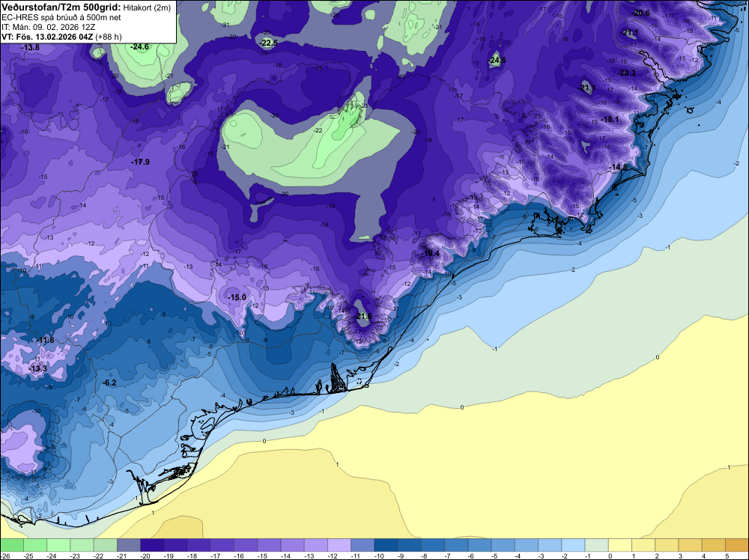
Task: Select the pale lilac legend swatch labeled -12
Action: [x=339, y=545]
